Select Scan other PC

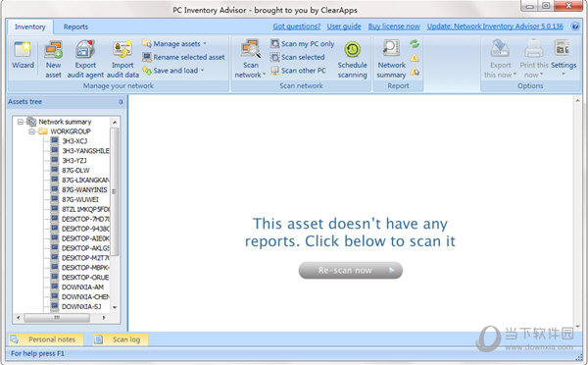point(298,71)
